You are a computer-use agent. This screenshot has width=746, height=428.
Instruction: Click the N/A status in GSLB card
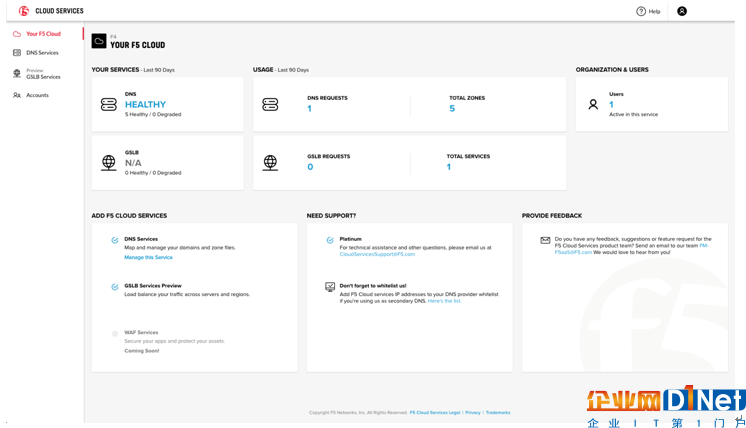tap(133, 163)
